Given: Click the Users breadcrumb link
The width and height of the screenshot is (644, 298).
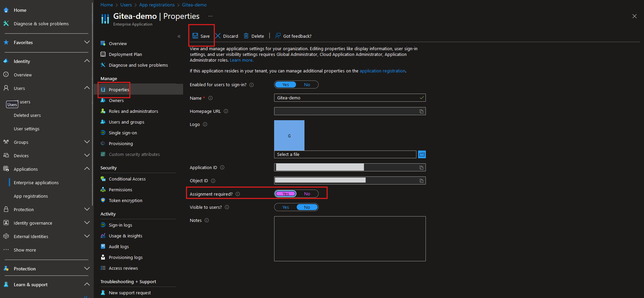Looking at the screenshot, I should click(x=126, y=5).
